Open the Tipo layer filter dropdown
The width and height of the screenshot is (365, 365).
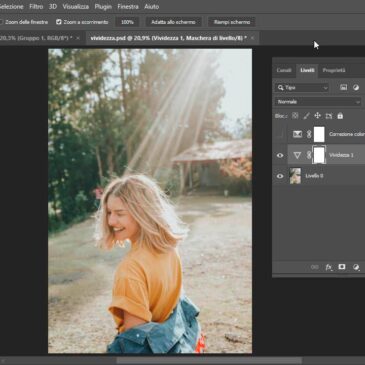pos(302,88)
